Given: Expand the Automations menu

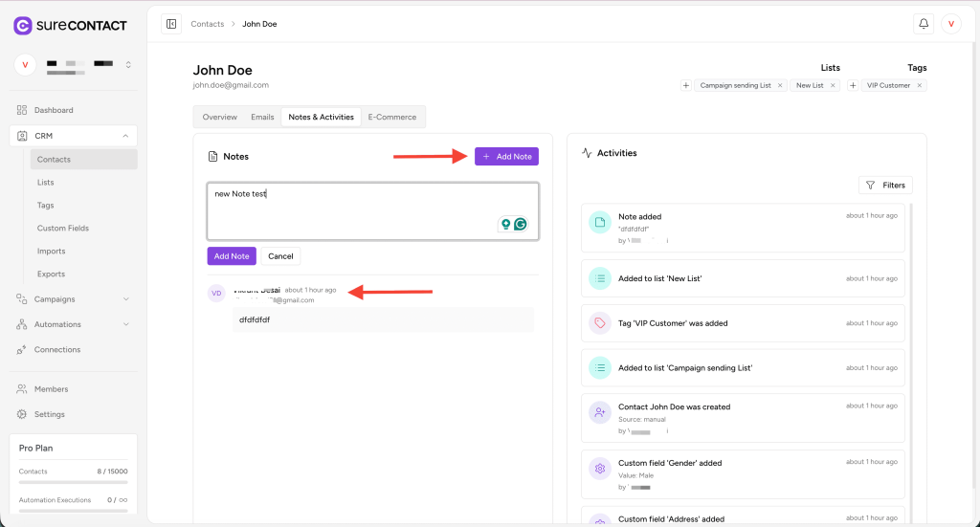Looking at the screenshot, I should [125, 324].
